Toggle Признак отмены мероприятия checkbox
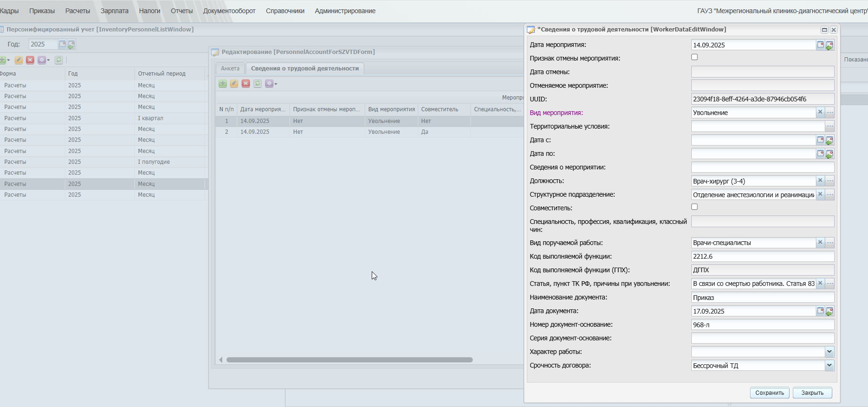Viewport: 868px width, 407px height. click(x=695, y=57)
